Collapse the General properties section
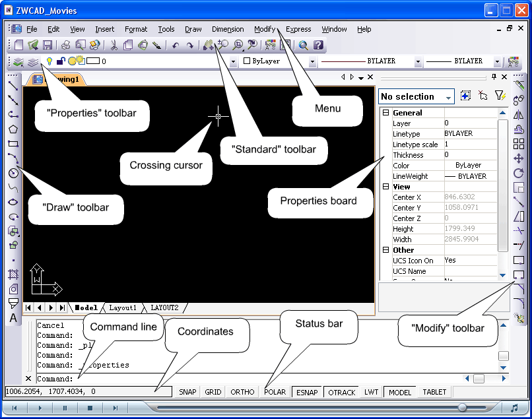The height and width of the screenshot is (419, 532). click(385, 113)
